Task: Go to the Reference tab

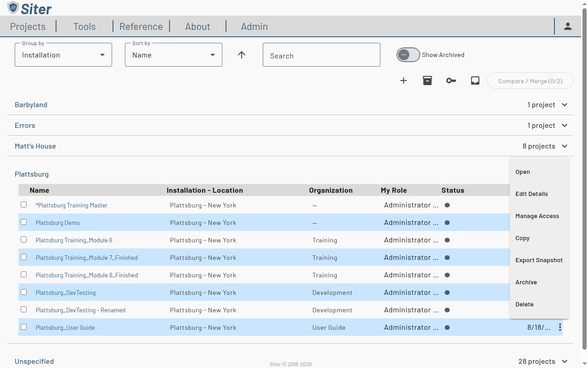Action: pos(141,26)
